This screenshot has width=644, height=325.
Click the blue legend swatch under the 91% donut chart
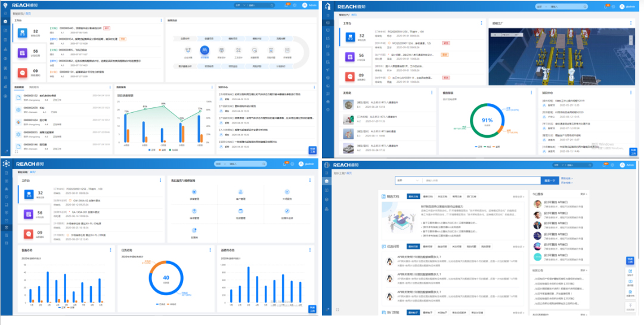[475, 146]
